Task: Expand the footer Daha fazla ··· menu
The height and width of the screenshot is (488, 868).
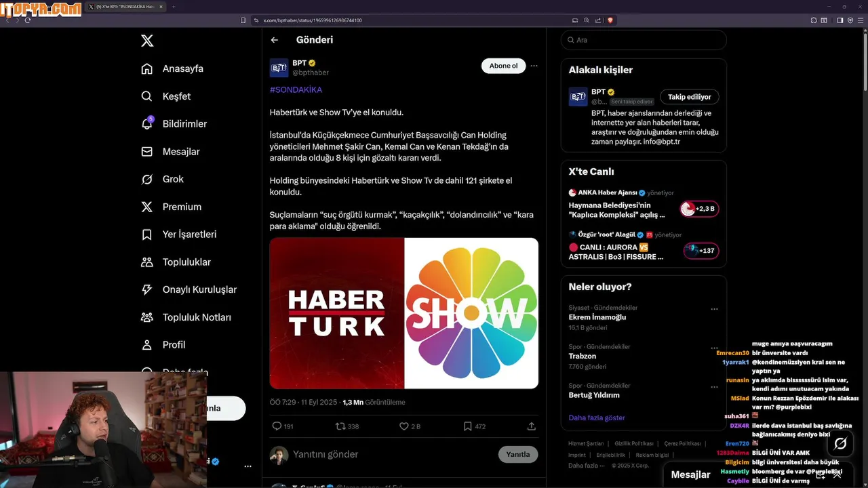Action: pos(588,466)
